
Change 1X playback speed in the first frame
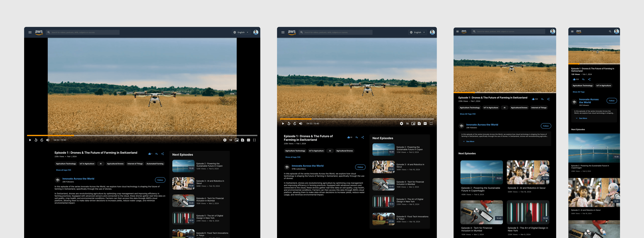tap(231, 140)
